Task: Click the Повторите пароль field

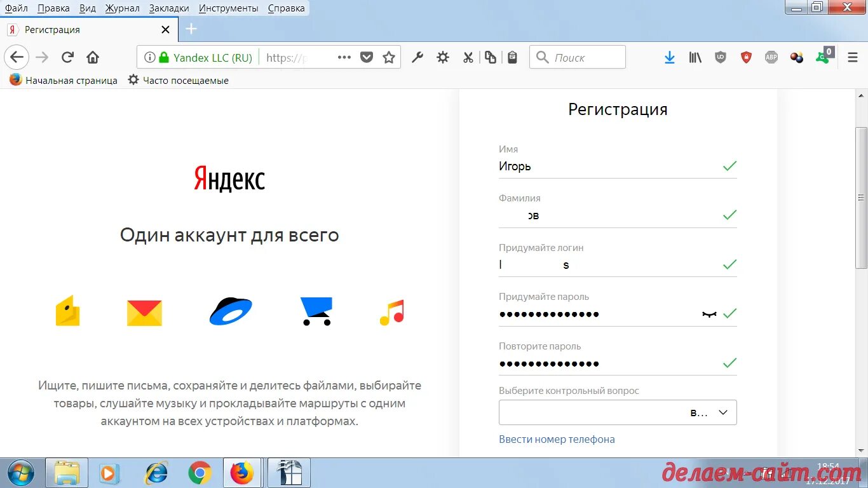Action: 618,363
